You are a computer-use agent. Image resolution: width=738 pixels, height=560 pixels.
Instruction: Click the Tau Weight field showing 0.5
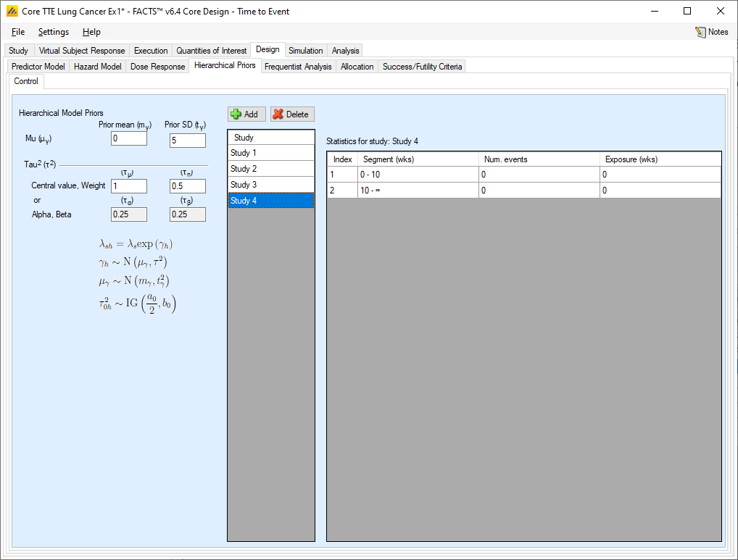pos(187,186)
